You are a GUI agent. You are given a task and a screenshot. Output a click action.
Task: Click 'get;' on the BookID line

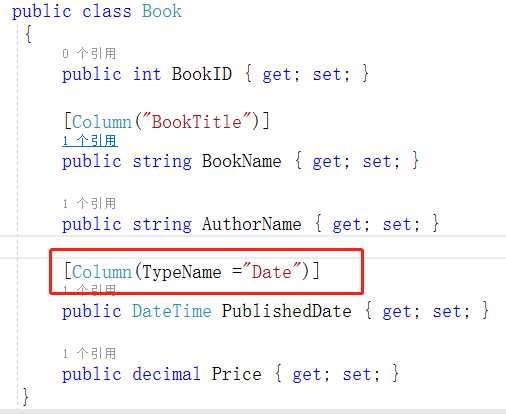pos(281,74)
